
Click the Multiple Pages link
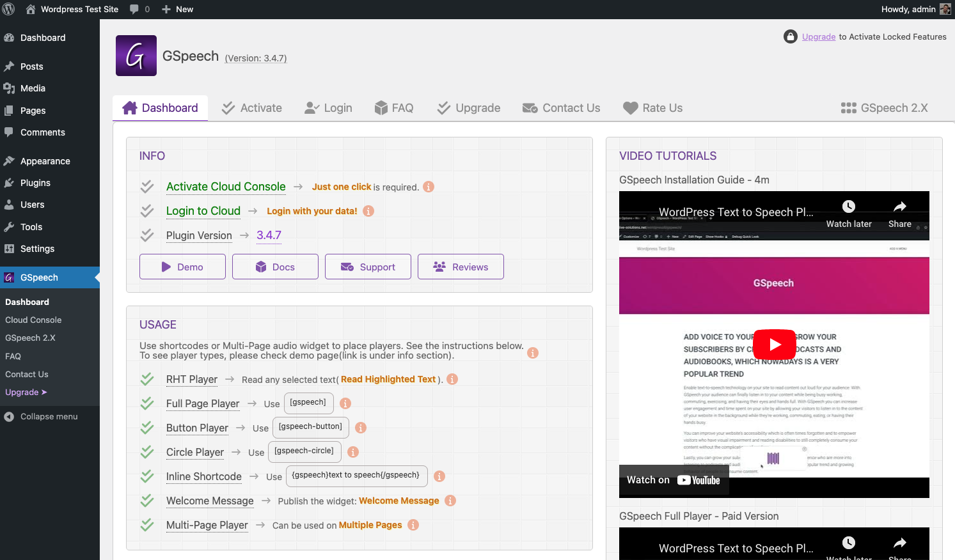click(x=370, y=525)
